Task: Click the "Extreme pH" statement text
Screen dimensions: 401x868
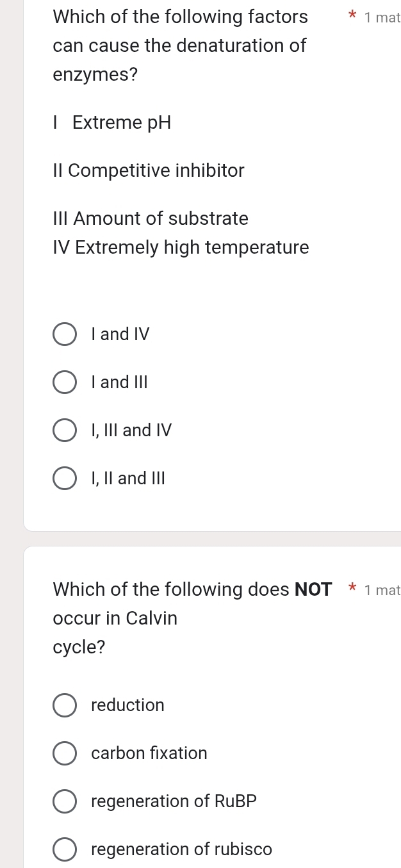Action: 112,122
